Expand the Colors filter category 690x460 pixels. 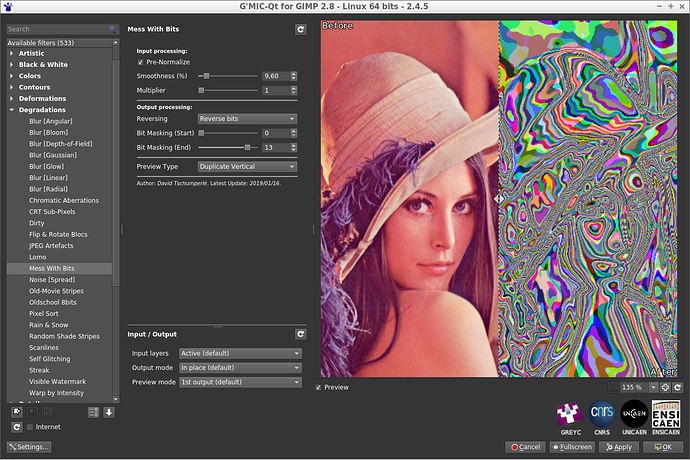(x=11, y=76)
